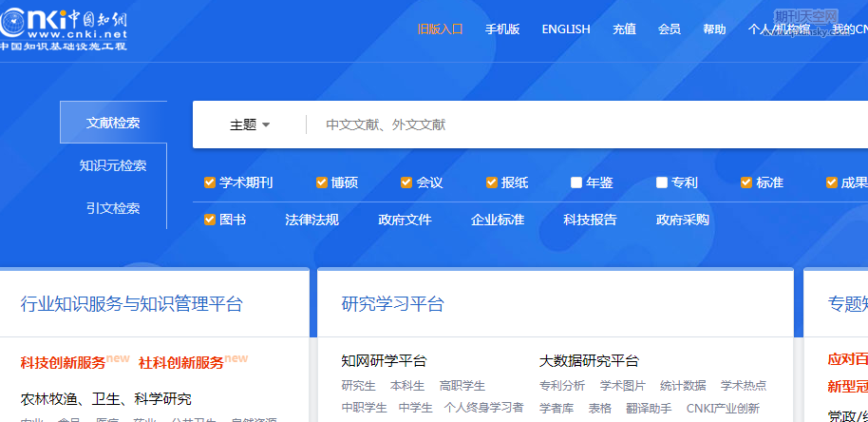Switch to the ENGLISH version

566,29
